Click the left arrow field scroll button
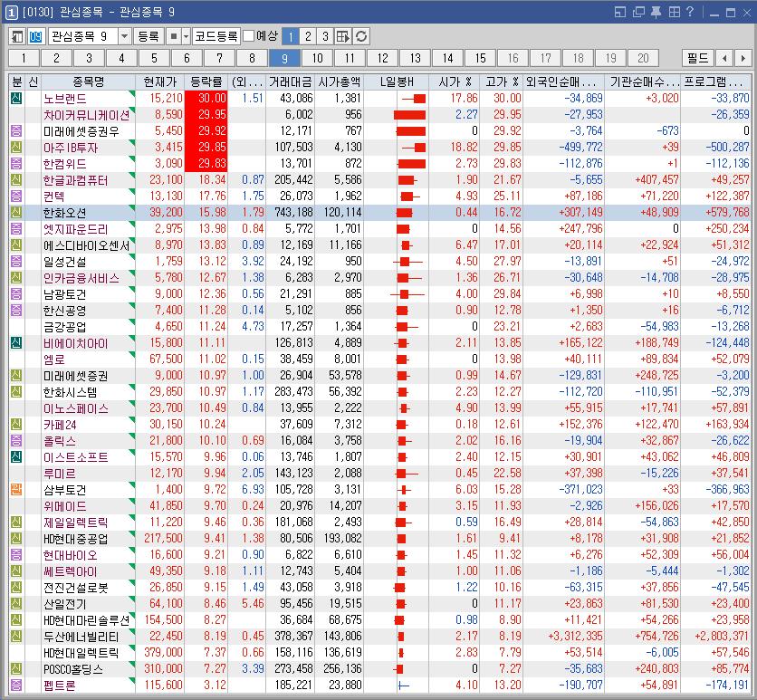The height and width of the screenshot is (700, 757). pyautogui.click(x=724, y=59)
